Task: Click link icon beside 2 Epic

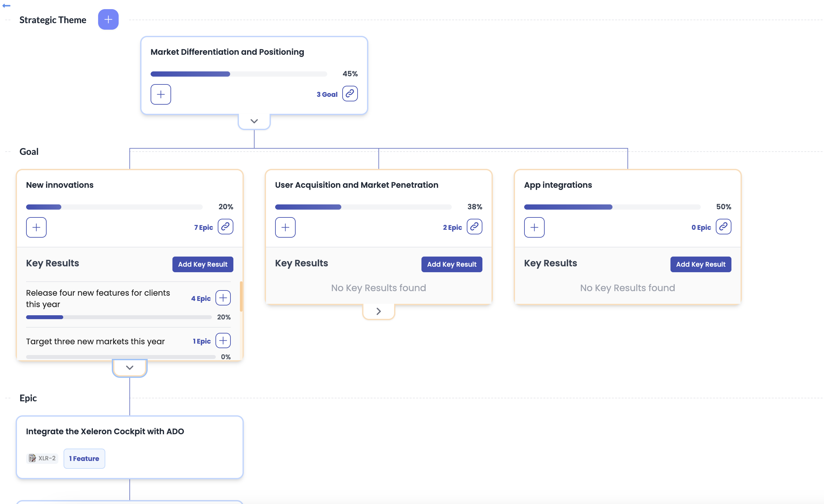Action: [x=474, y=227]
